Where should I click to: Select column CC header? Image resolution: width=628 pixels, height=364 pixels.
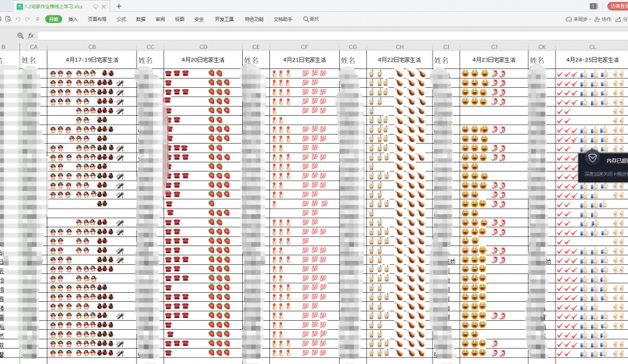150,47
